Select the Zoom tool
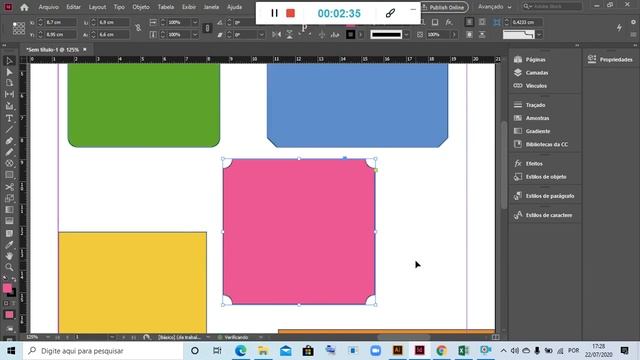 pyautogui.click(x=9, y=267)
